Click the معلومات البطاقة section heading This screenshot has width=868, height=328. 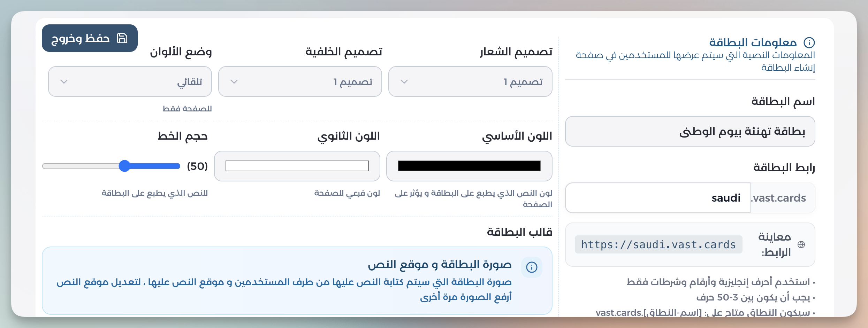[753, 42]
